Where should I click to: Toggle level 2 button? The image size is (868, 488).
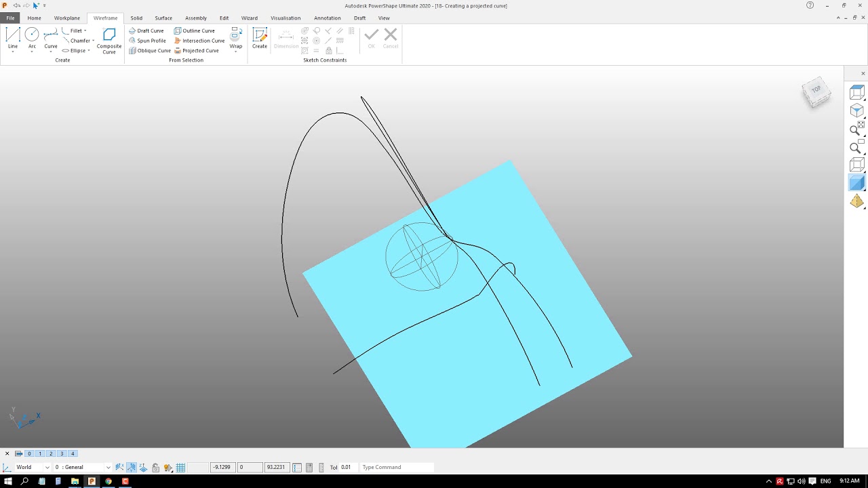pos(51,453)
